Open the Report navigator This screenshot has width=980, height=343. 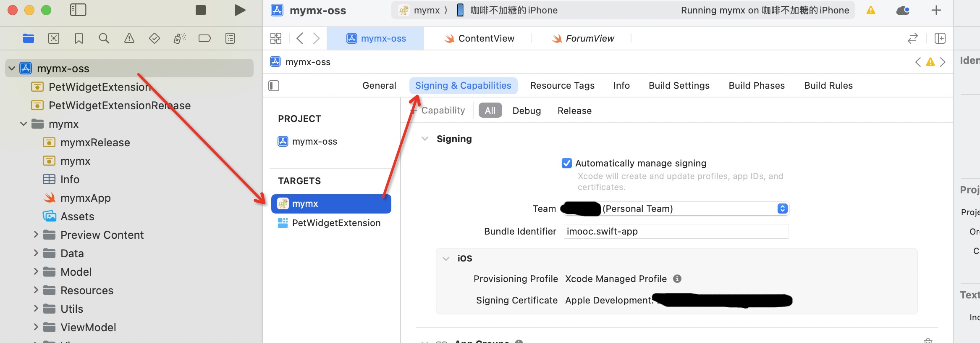tap(230, 38)
